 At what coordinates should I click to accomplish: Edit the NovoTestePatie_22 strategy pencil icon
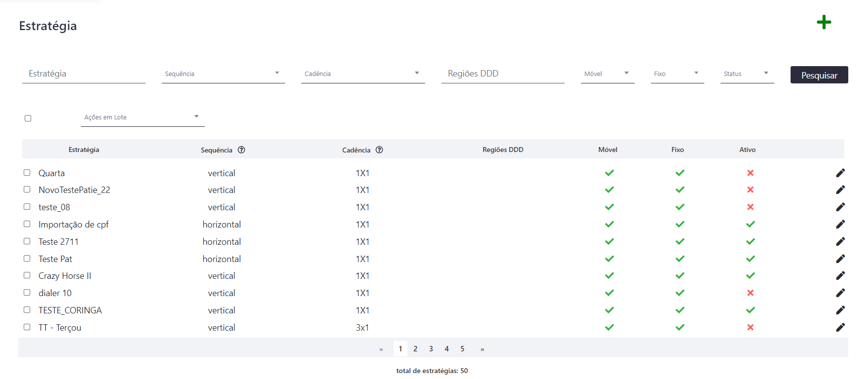tap(840, 189)
